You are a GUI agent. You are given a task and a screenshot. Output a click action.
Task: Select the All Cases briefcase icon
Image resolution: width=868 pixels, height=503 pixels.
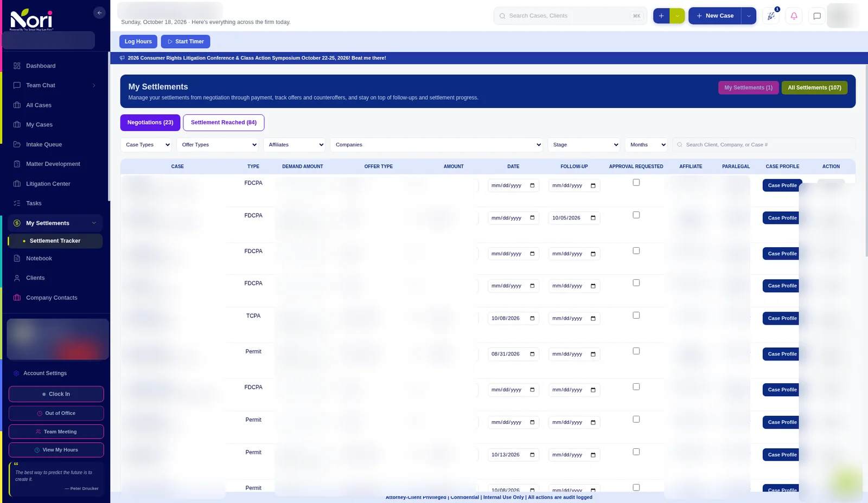[17, 105]
